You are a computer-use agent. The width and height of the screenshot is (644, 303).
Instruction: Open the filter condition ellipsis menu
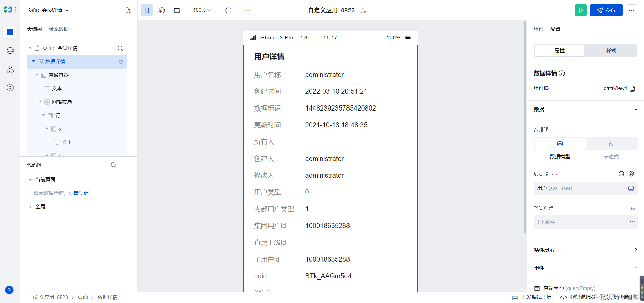633,222
